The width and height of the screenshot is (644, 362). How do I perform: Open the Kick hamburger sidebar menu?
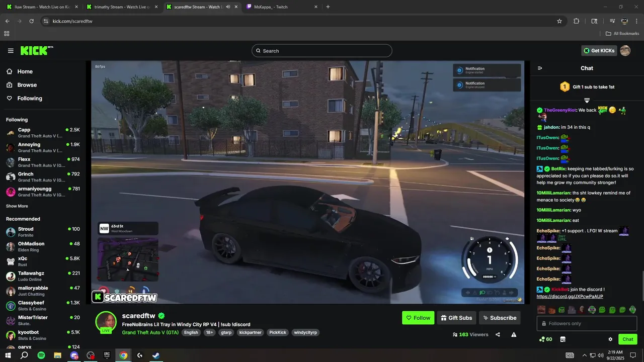click(x=11, y=51)
